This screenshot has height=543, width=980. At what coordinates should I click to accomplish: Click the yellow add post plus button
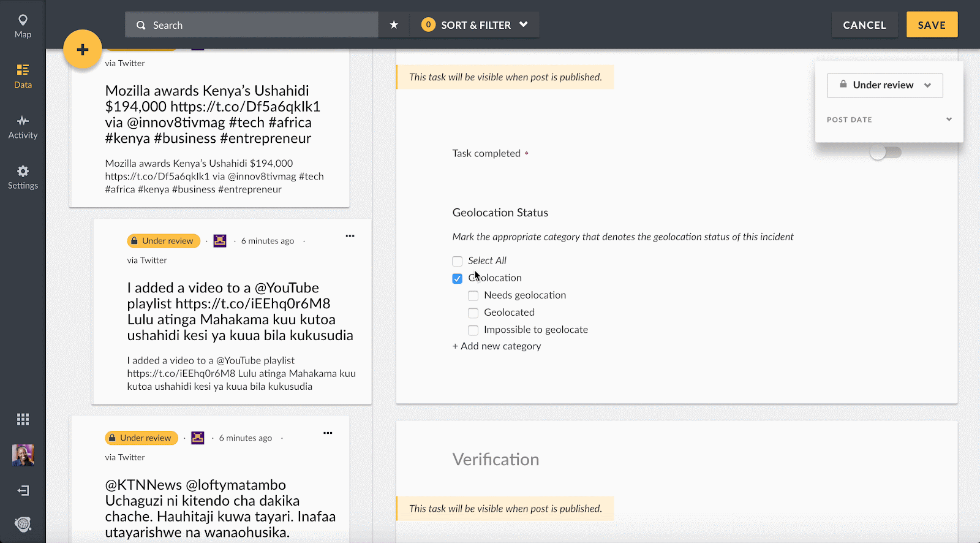pyautogui.click(x=83, y=50)
